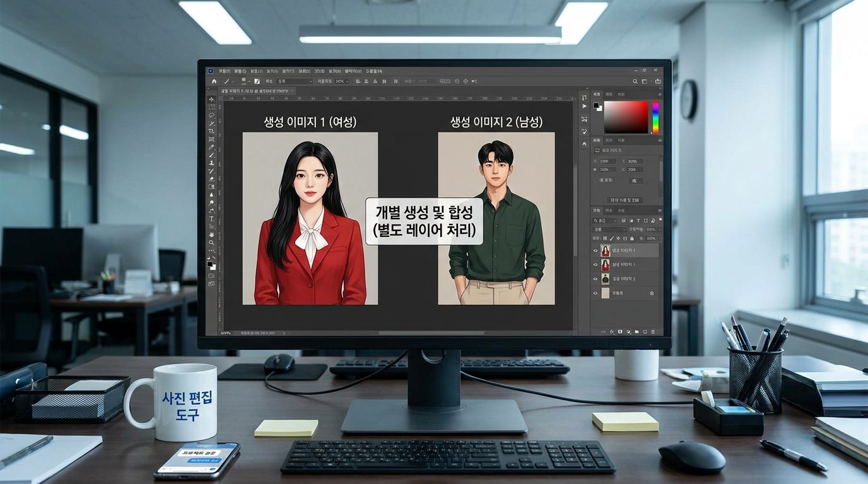Screen dimensions: 868x484
Task: Toggle lock transparent pixels checker icon in lock row
Action: (605, 238)
